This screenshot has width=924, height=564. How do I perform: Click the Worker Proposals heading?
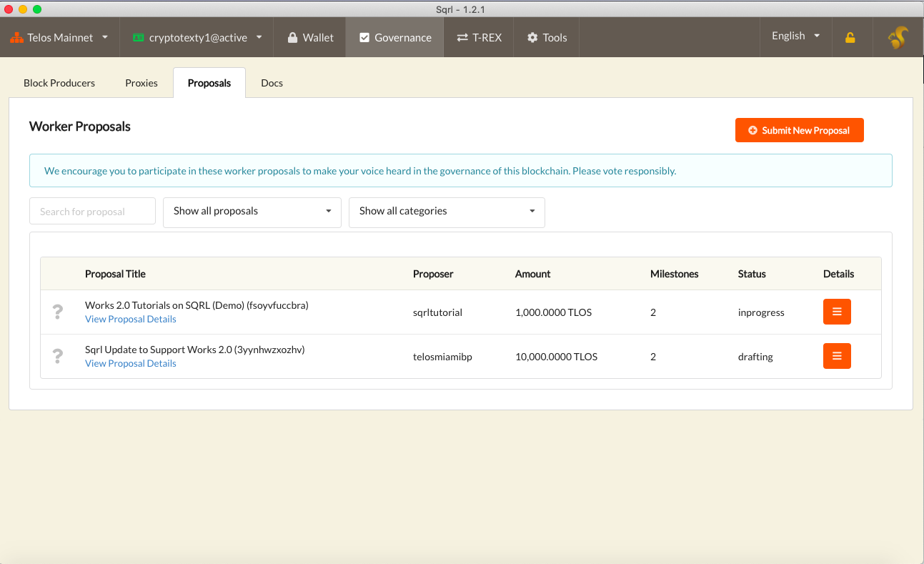80,127
